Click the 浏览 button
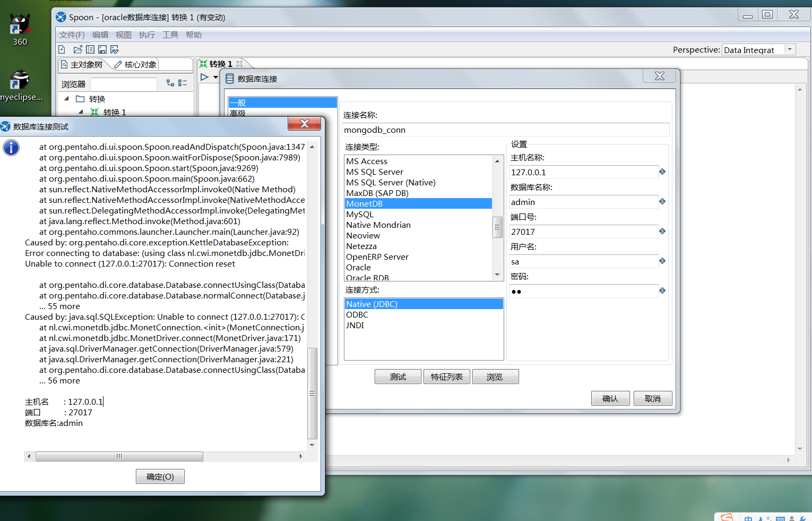This screenshot has width=812, height=521. (495, 377)
